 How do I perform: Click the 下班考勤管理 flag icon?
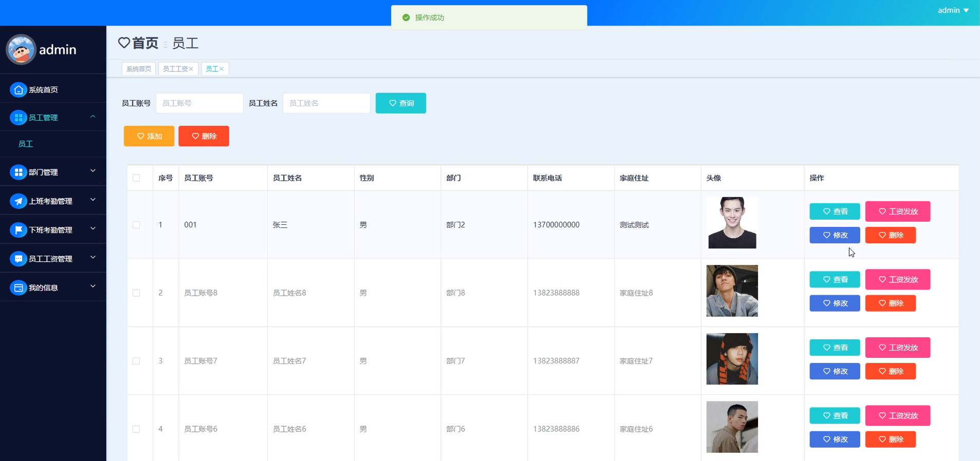click(x=19, y=230)
